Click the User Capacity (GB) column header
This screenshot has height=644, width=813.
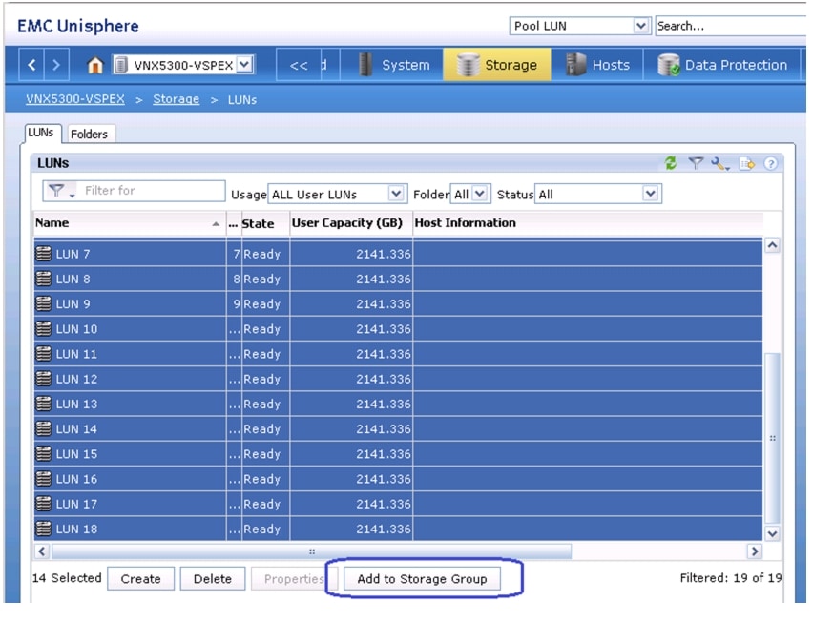[351, 223]
